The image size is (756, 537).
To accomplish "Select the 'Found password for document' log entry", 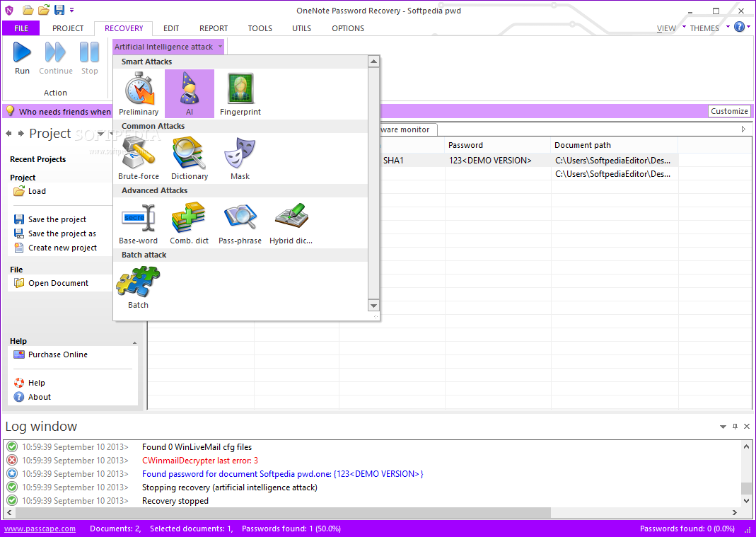I will tap(283, 474).
